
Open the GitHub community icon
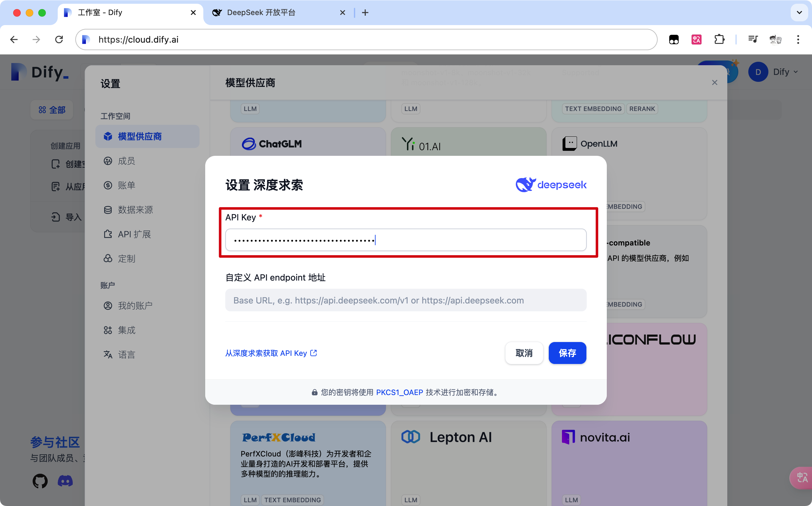tap(40, 481)
